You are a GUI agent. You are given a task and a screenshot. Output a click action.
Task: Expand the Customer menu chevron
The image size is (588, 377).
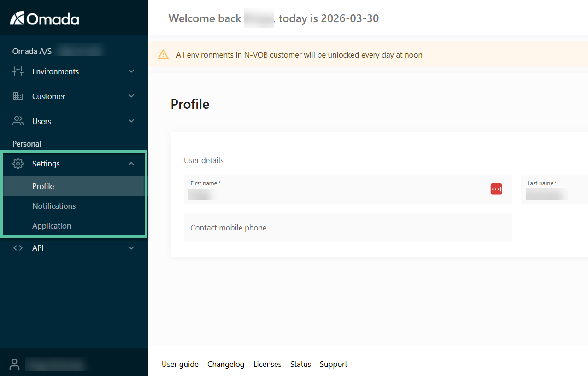point(131,96)
